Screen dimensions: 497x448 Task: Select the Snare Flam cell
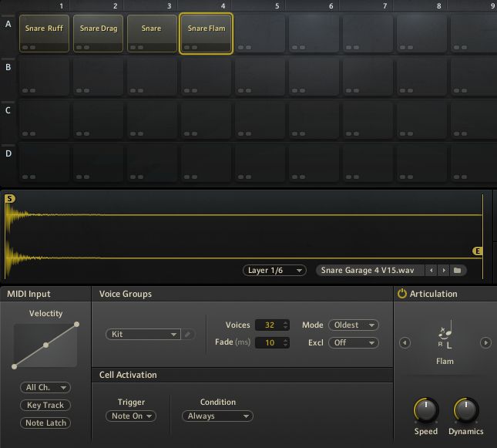coord(206,34)
